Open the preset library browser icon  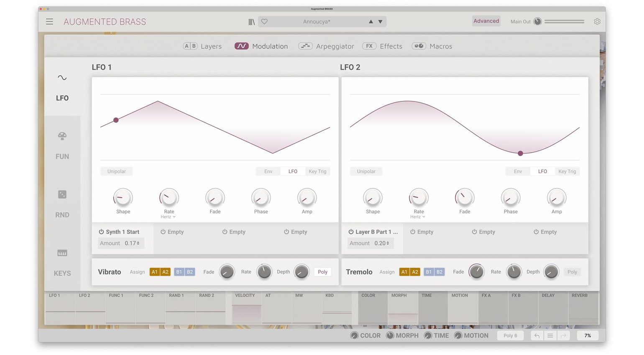click(251, 22)
